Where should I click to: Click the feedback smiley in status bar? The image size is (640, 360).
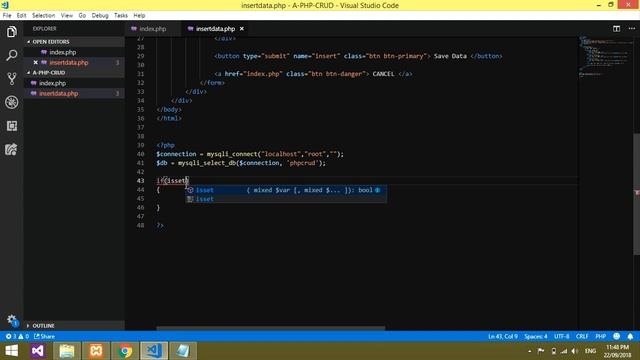616,336
